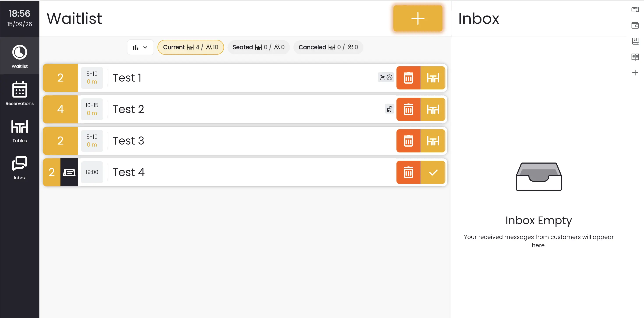Open the open-book icon in right rail
This screenshot has width=644, height=318.
[635, 57]
